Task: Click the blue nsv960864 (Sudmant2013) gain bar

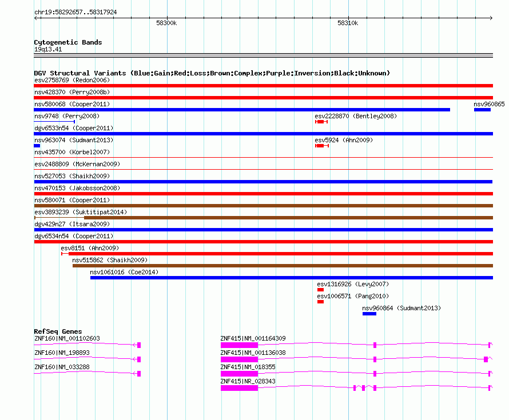Action: click(x=369, y=314)
